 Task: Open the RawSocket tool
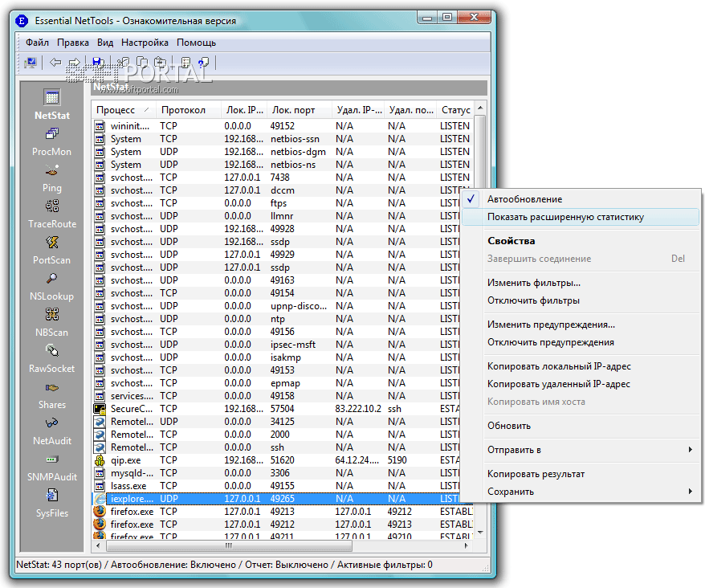coord(51,359)
